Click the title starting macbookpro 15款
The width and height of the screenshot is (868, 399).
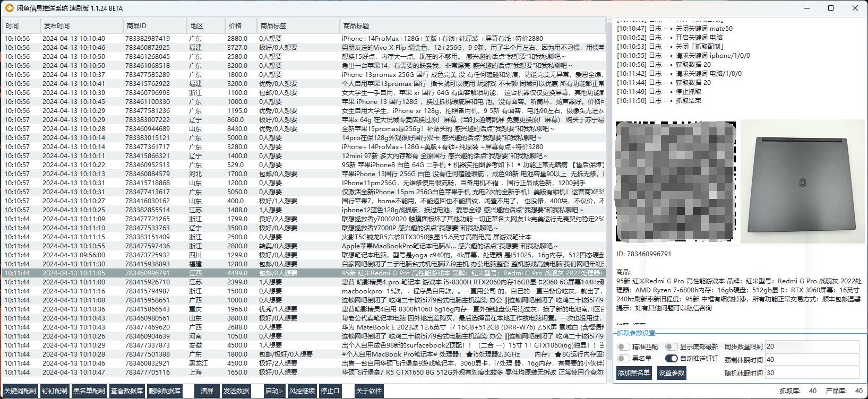pos(472,291)
